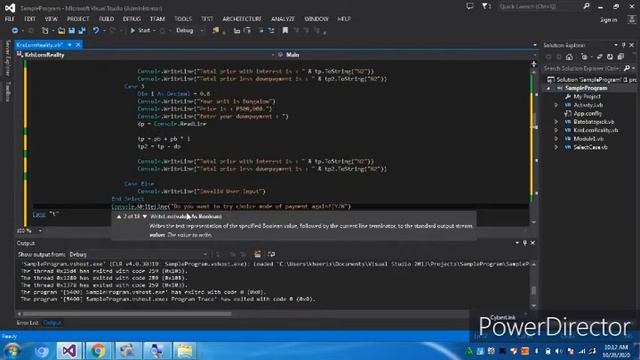Close the KrisLornsRealty.vb editor tab
This screenshot has height=360, width=640.
tap(78, 45)
